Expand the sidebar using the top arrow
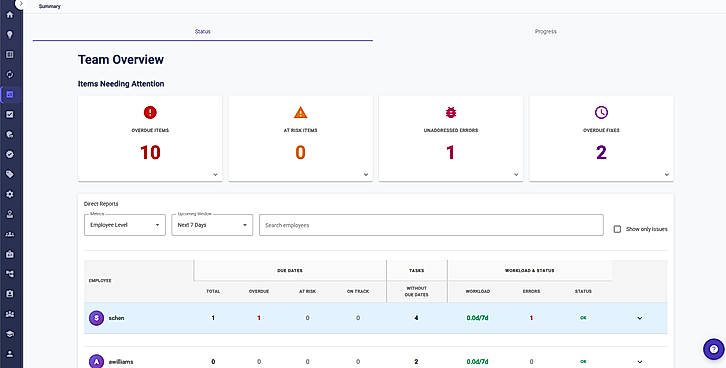726x368 pixels. pyautogui.click(x=21, y=4)
